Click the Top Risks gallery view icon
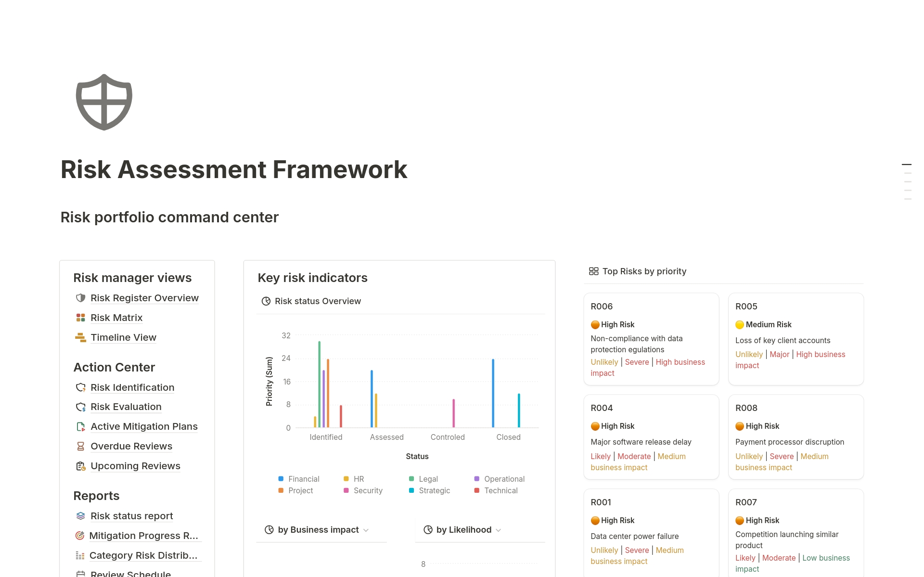Screen dimensions: 924x577 (x=593, y=271)
